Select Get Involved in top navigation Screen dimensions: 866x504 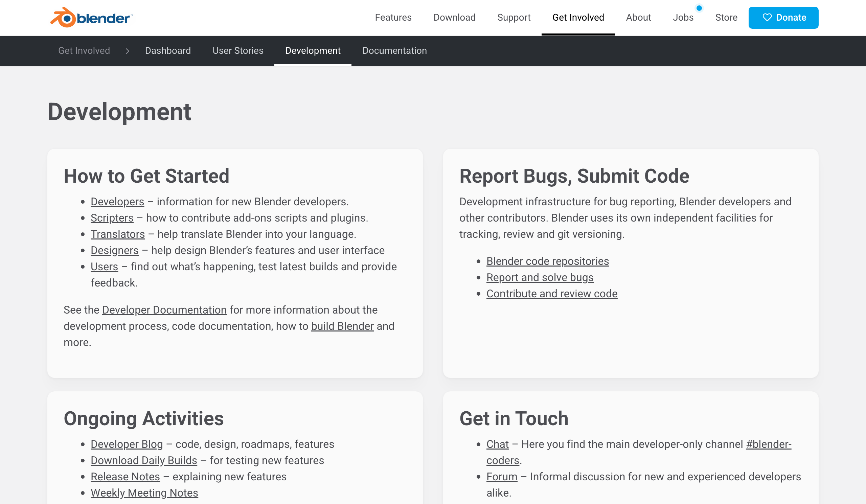tap(578, 18)
